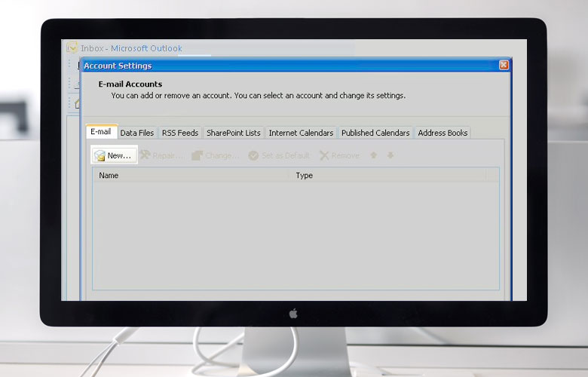Screen dimensions: 588x377
Task: Click inside the empty accounts list
Action: click(294, 234)
